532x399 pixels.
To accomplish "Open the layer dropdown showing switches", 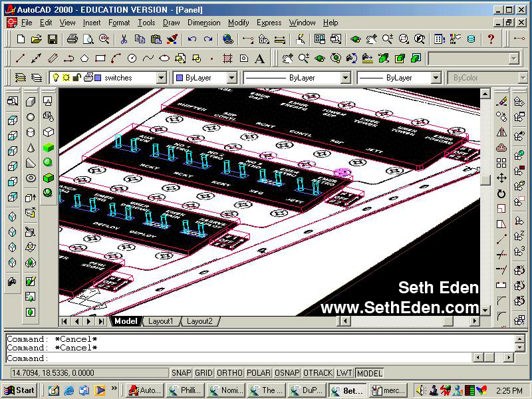I will coord(161,78).
